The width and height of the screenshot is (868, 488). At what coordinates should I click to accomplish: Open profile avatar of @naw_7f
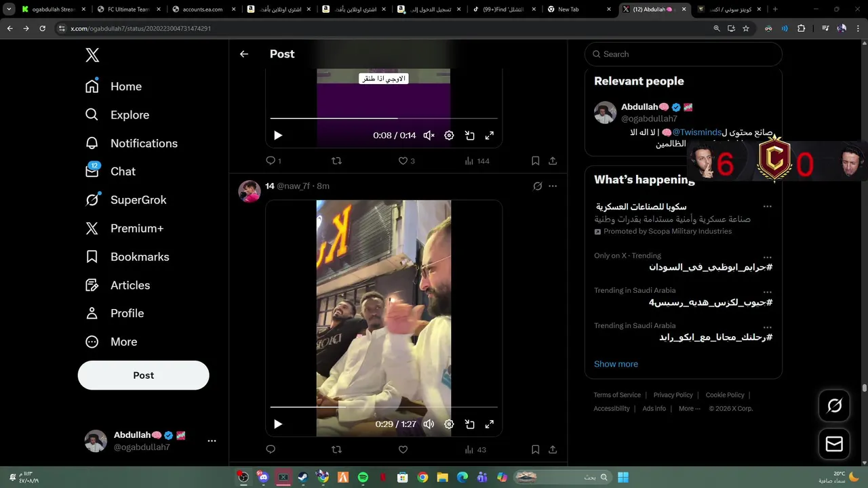pos(249,191)
